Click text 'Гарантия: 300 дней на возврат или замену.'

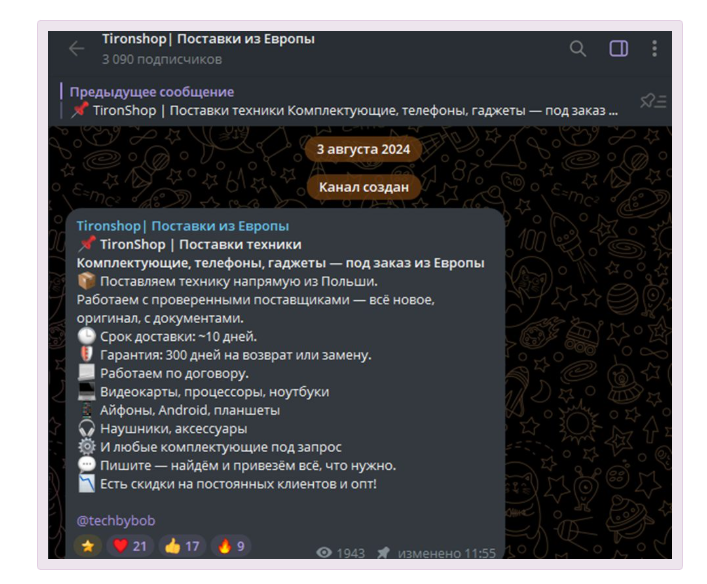236,355
